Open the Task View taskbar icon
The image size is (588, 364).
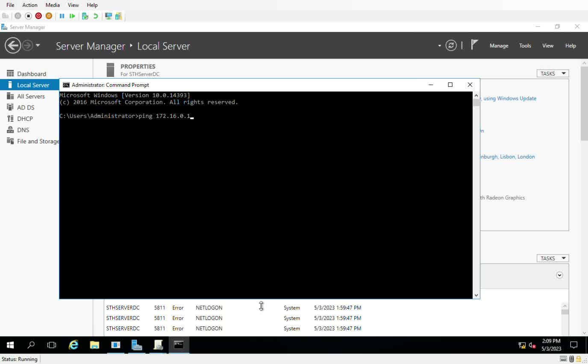52,345
